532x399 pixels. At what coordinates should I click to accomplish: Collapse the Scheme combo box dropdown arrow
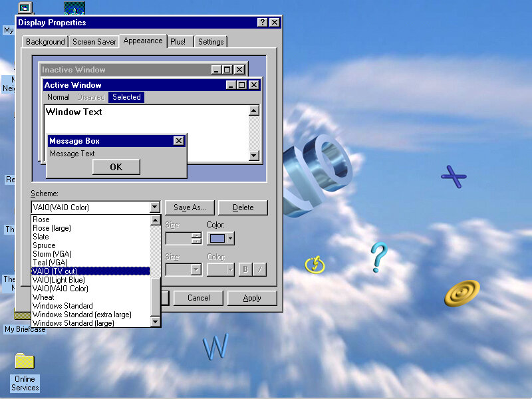[x=155, y=207]
